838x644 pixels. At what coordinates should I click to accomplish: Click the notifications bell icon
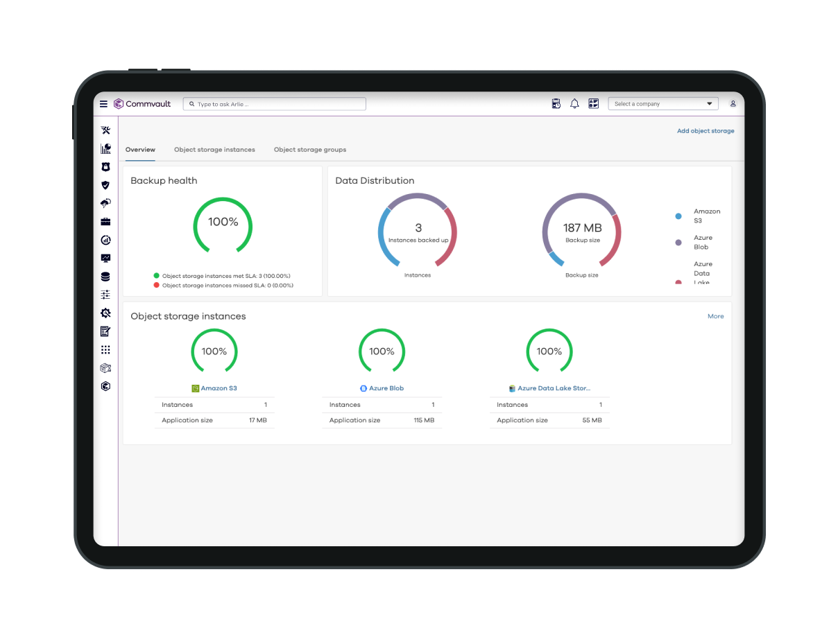[x=574, y=104]
